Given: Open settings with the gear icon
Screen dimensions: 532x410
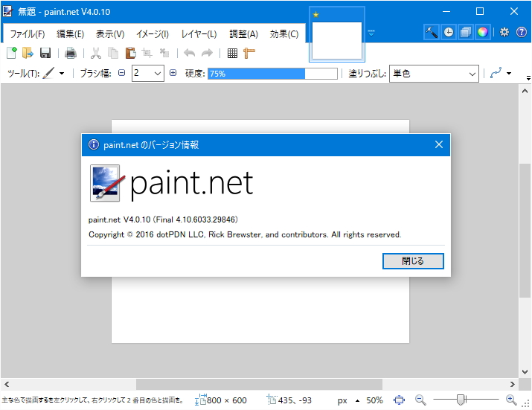Looking at the screenshot, I should [504, 32].
